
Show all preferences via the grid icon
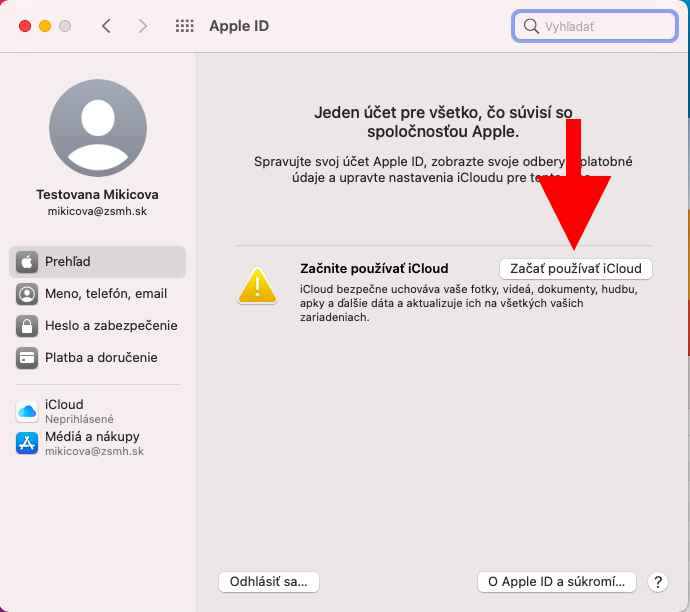[x=184, y=26]
